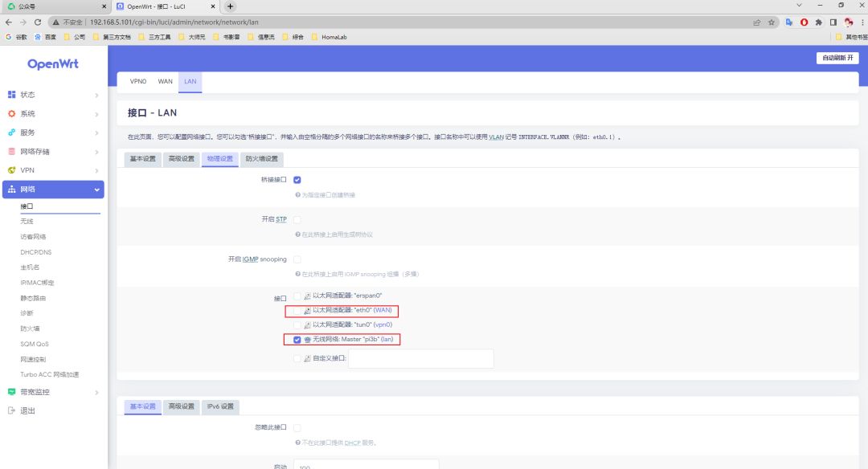Open the 防火墙设置 tab

coord(262,159)
